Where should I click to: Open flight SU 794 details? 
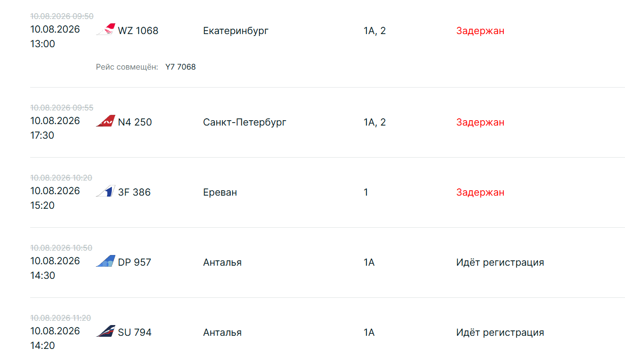[x=135, y=332]
